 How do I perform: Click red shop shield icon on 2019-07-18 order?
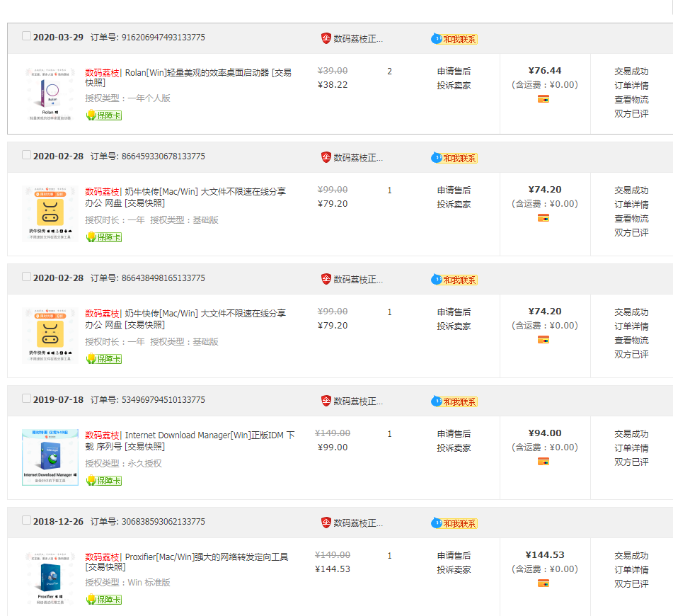(326, 401)
